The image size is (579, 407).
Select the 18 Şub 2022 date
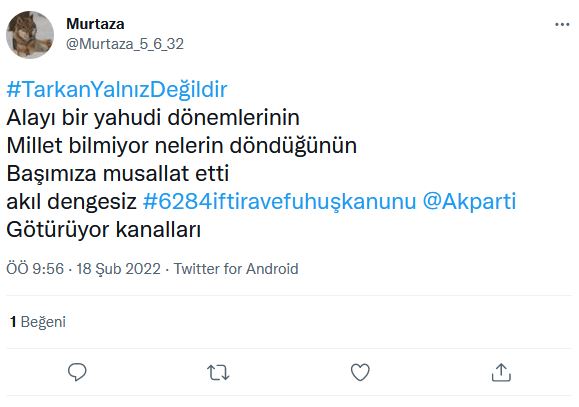(119, 269)
